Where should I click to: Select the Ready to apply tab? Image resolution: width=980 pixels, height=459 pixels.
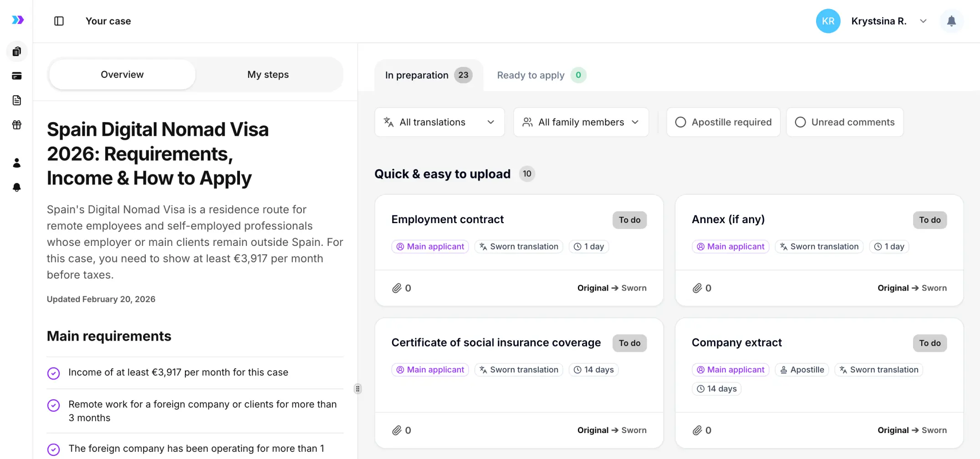541,75
